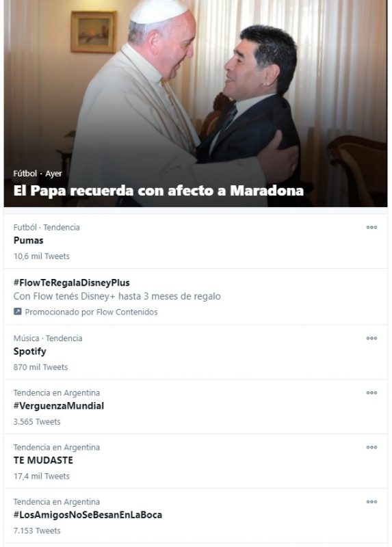Click the Música · Tendencia category label
392x547 pixels.
pyautogui.click(x=48, y=338)
